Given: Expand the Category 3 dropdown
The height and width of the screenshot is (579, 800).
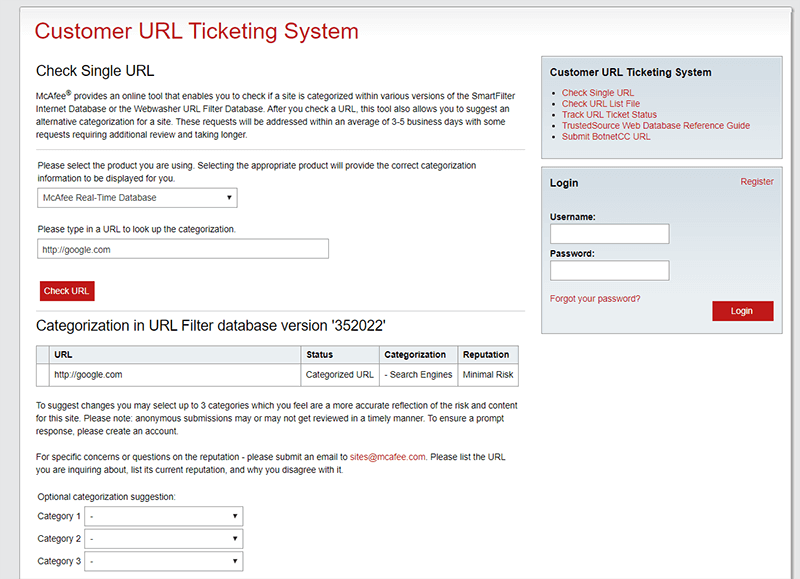Looking at the screenshot, I should tap(163, 561).
